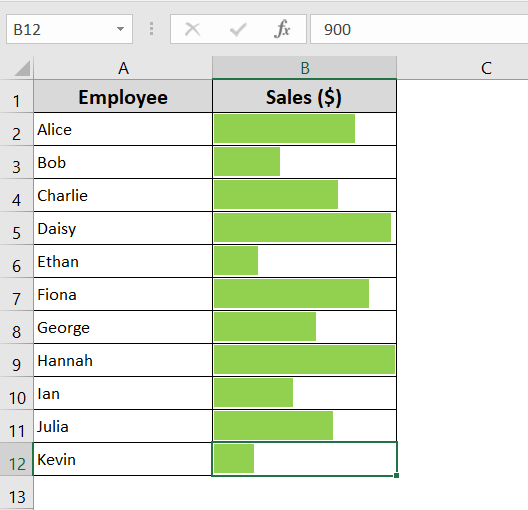This screenshot has height=510, width=528.
Task: Click Bob's sales data bar cell
Action: 304,162
